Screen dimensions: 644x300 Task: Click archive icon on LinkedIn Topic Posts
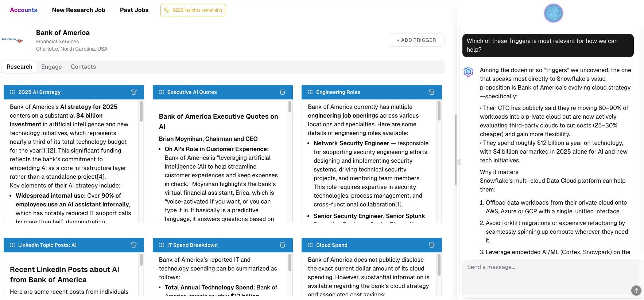[x=134, y=245]
